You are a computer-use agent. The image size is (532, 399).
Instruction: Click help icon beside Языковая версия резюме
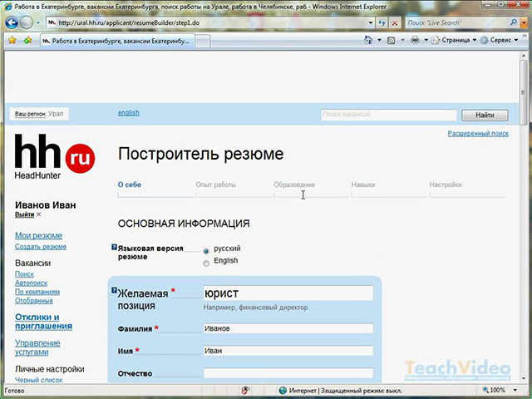tap(115, 248)
